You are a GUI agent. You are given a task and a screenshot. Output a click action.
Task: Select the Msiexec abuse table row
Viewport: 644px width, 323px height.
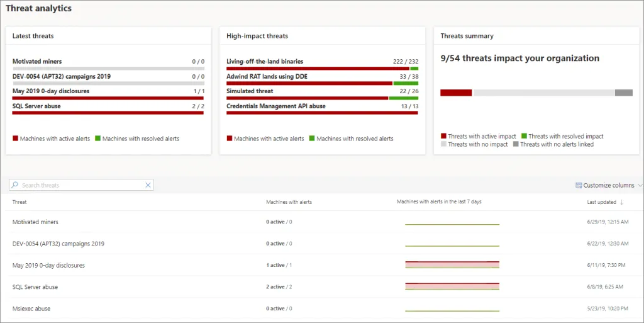(31, 309)
